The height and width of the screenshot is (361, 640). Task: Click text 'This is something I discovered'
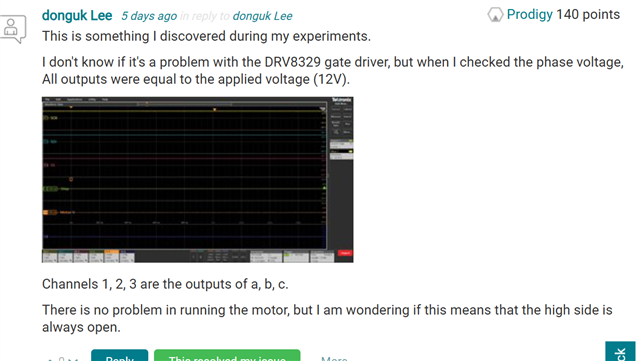[x=135, y=36]
